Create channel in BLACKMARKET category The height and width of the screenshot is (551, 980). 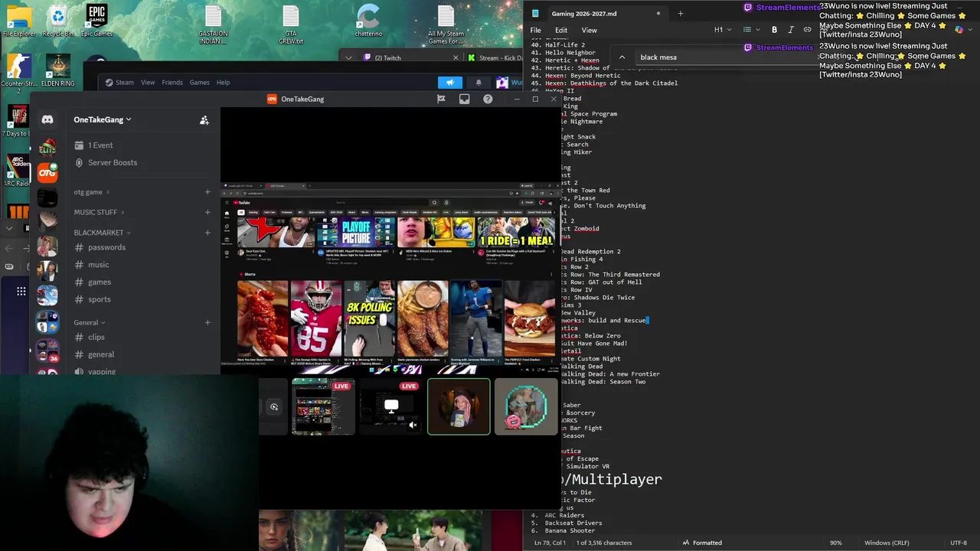(x=207, y=233)
